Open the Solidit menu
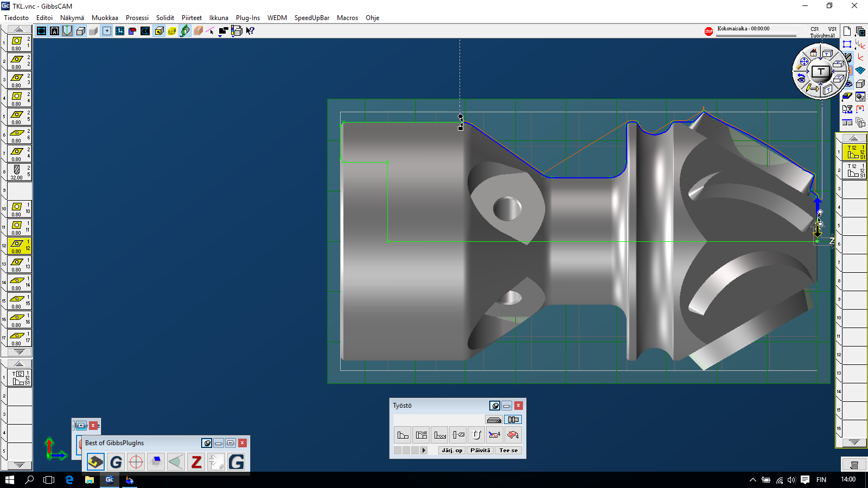 [x=165, y=18]
